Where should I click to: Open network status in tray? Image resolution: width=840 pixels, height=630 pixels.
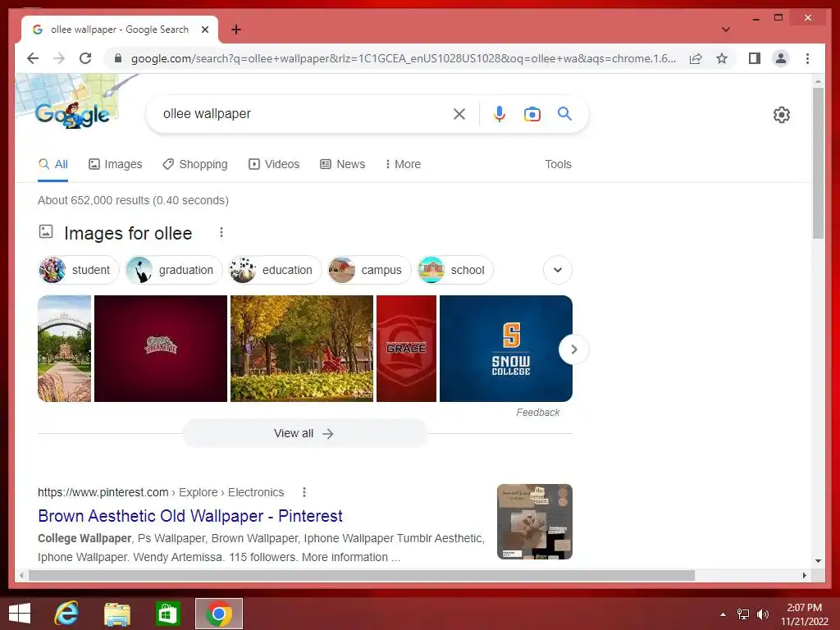click(x=743, y=614)
